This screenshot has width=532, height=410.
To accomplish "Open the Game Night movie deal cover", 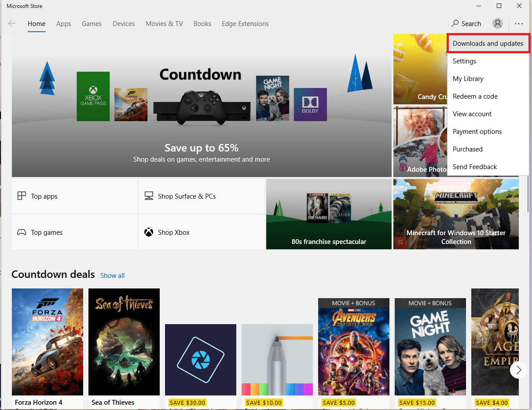I will 430,347.
